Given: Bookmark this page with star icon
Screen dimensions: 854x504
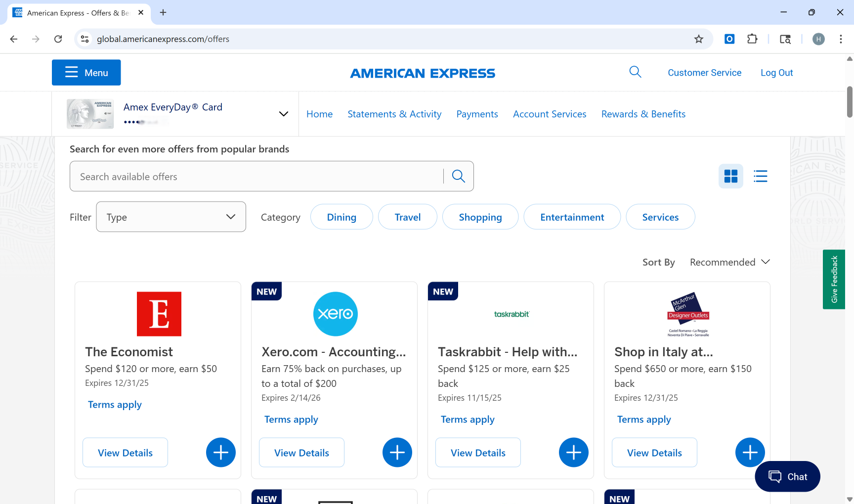Looking at the screenshot, I should click(698, 39).
